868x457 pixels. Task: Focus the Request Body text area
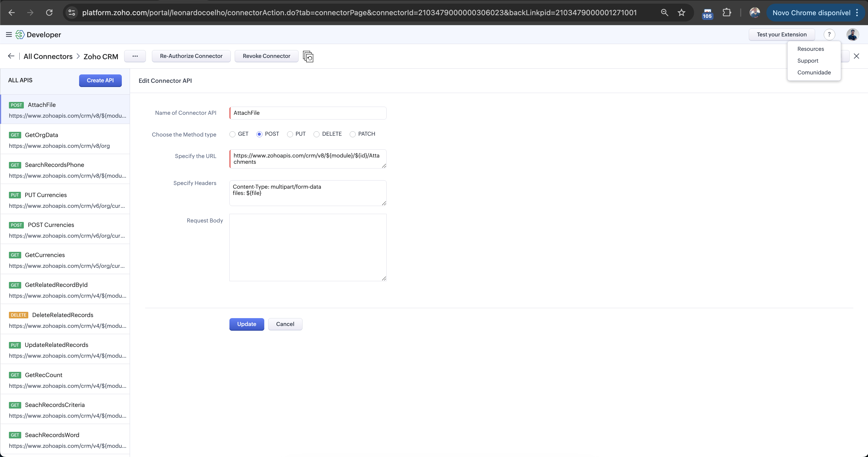pyautogui.click(x=308, y=247)
